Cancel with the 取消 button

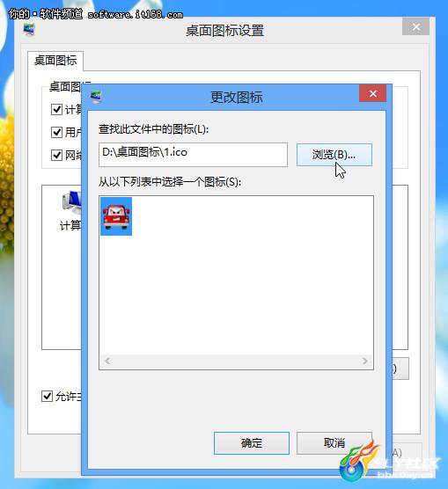tap(334, 443)
